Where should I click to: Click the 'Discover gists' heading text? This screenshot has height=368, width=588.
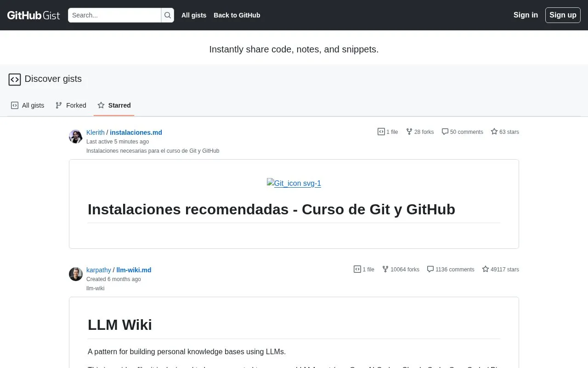(x=53, y=79)
